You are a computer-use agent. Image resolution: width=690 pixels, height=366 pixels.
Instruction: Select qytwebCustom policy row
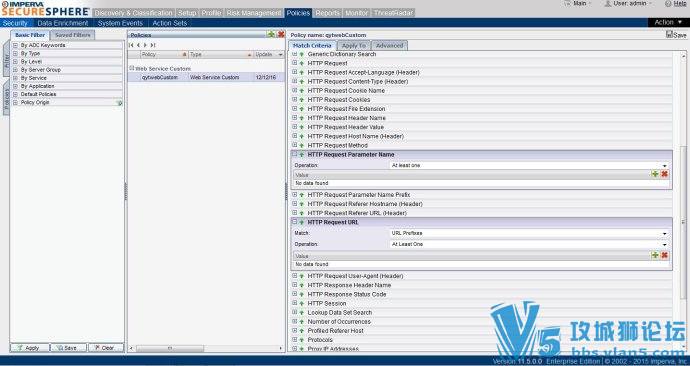click(206, 77)
